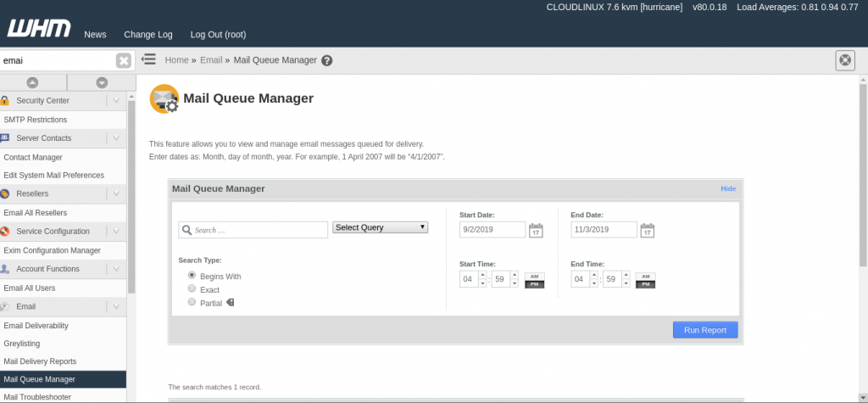
Task: Click the sidebar vertical scrollbar
Action: [131, 197]
